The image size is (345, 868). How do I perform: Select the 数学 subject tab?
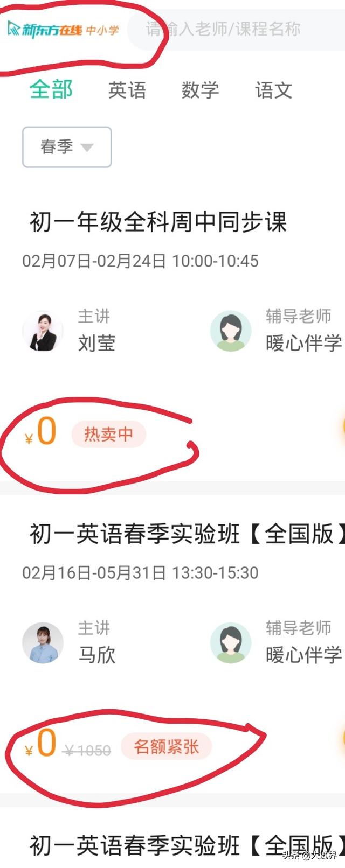pyautogui.click(x=201, y=90)
